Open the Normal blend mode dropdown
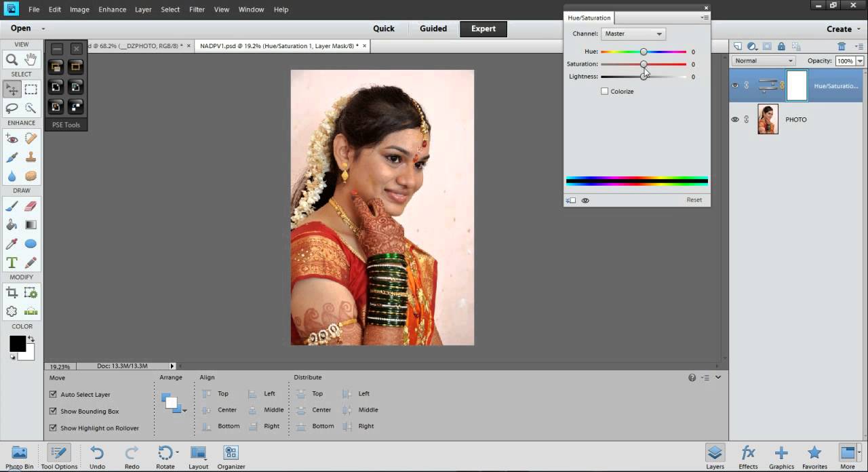Viewport: 868px width, 472px height. point(763,61)
